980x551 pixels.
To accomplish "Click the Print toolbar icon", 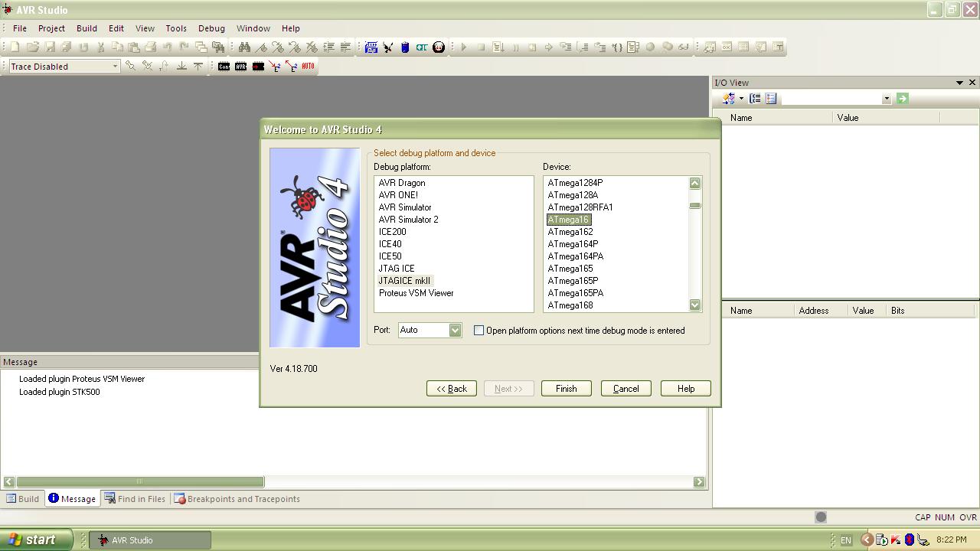I will (150, 47).
